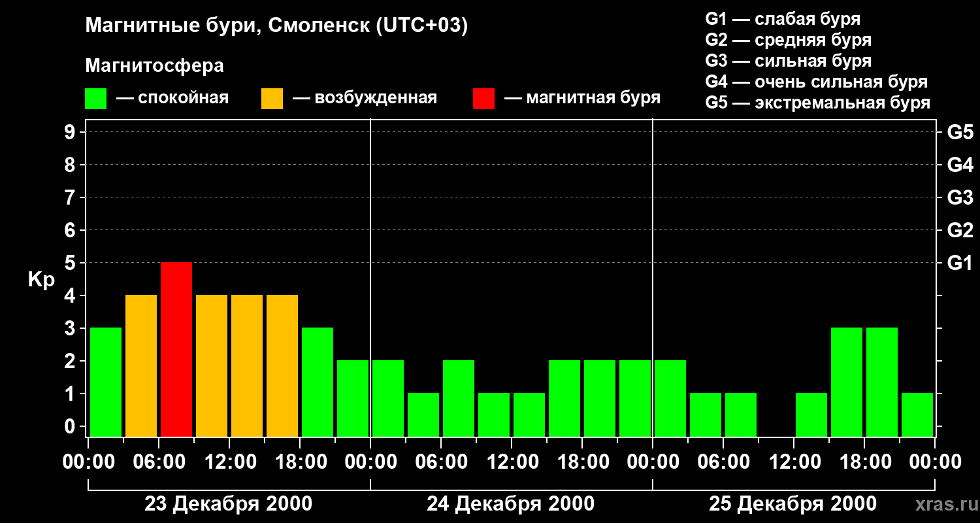Click the '— спокойная' legend label
The image size is (980, 523).
[172, 98]
